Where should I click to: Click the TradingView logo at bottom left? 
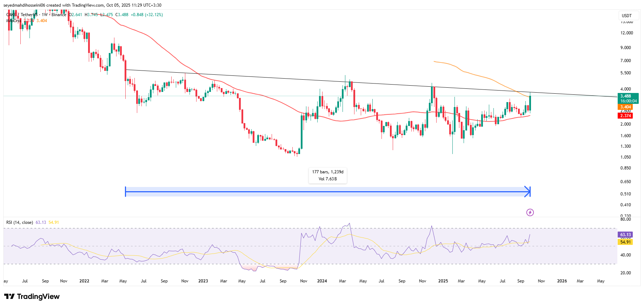point(32,296)
